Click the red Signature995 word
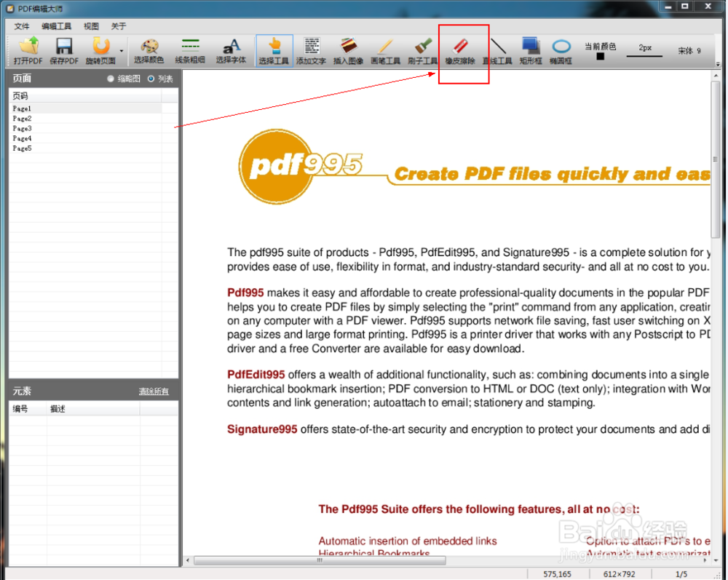Viewport: 728px width, 580px height. [x=262, y=429]
